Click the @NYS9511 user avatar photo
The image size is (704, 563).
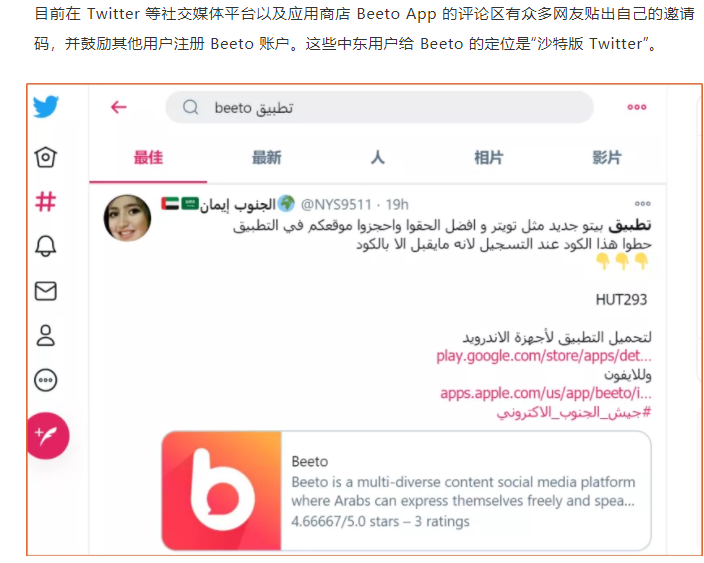pyautogui.click(x=128, y=218)
